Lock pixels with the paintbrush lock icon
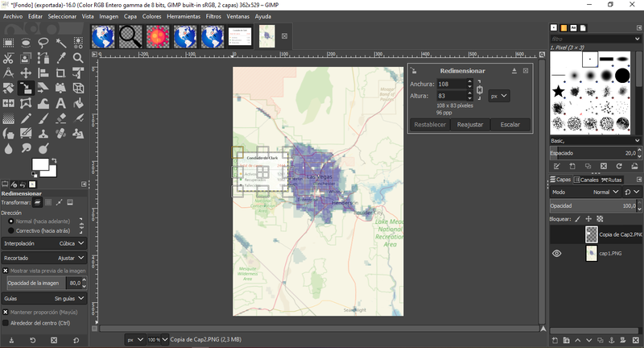 (577, 219)
